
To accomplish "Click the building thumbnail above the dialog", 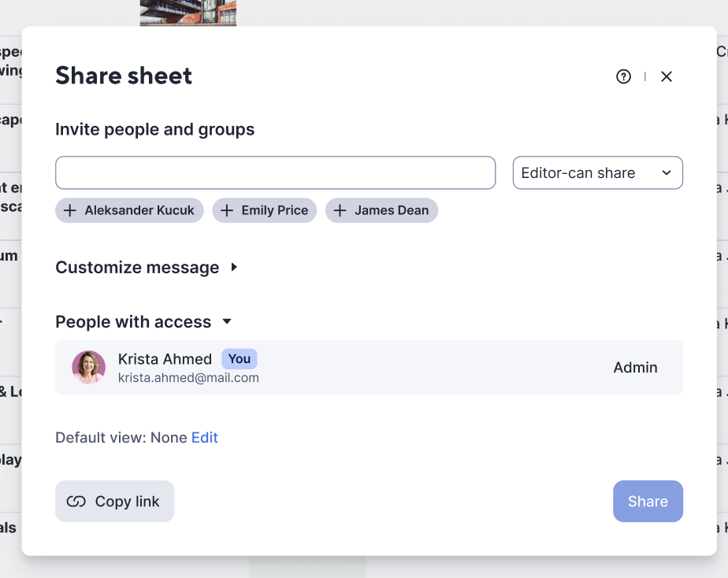I will 188,13.
